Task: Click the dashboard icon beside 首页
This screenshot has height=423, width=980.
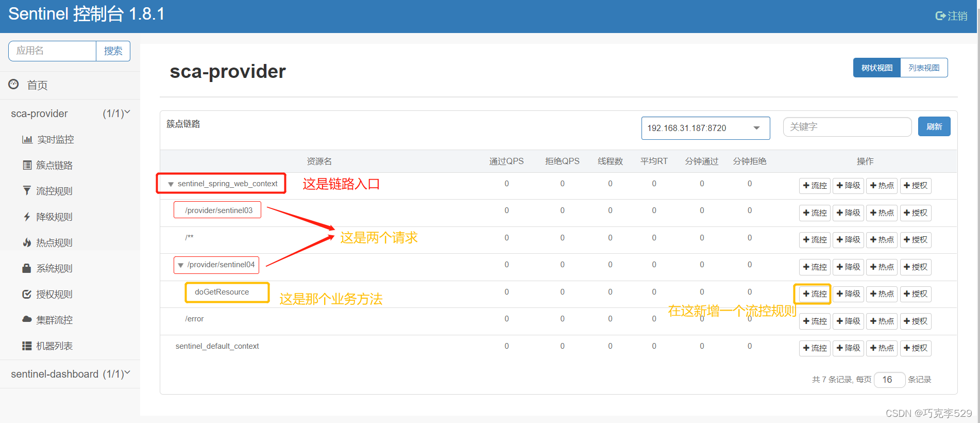Action: point(14,84)
